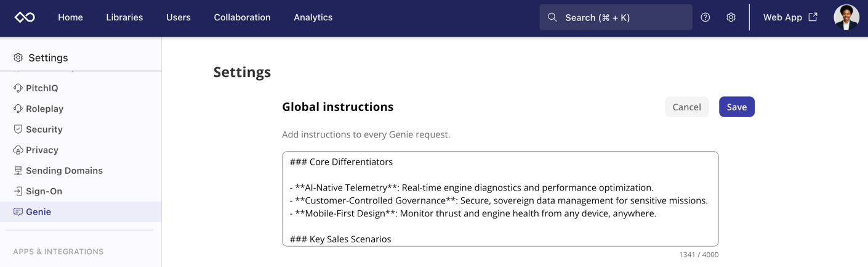Viewport: 868px width, 267px height.
Task: Click the 'Global instructions' heading
Action: coord(337,107)
